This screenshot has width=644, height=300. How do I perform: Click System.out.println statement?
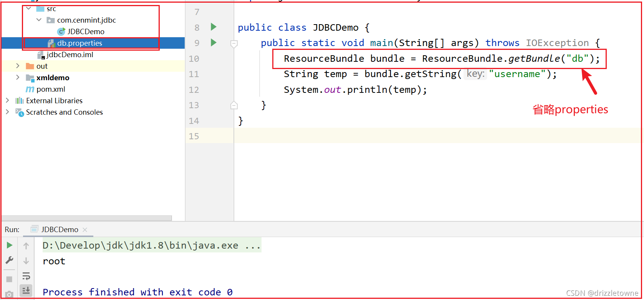coord(355,90)
